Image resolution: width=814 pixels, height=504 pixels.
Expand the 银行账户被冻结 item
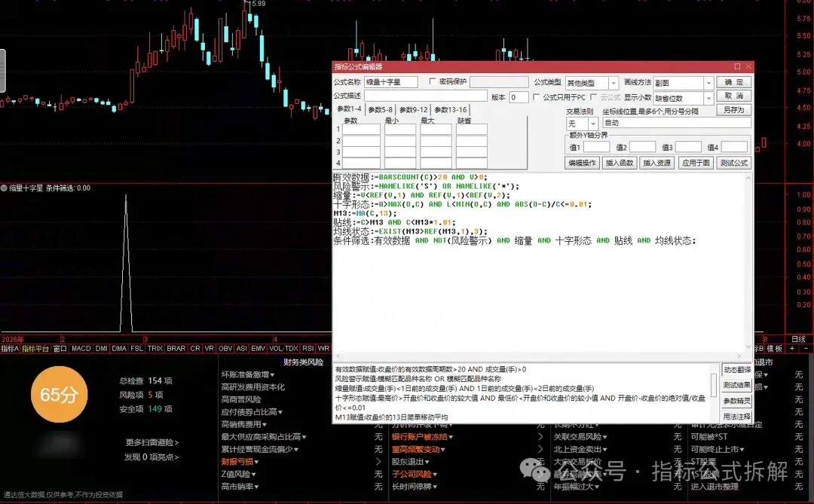423,437
